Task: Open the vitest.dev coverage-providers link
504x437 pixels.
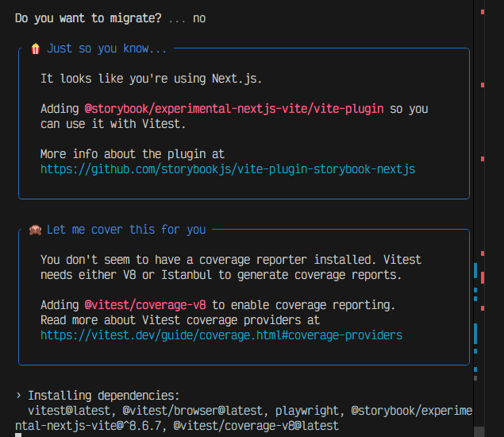Action: [x=221, y=335]
